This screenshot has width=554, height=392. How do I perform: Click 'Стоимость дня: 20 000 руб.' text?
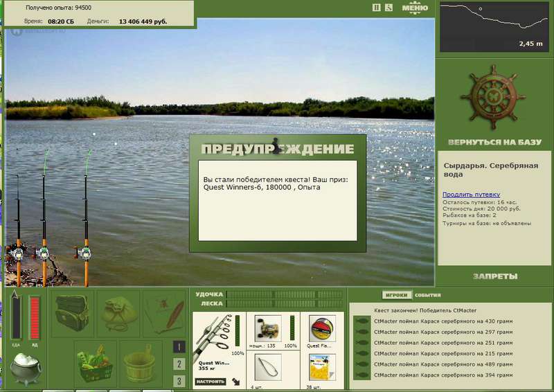click(481, 209)
